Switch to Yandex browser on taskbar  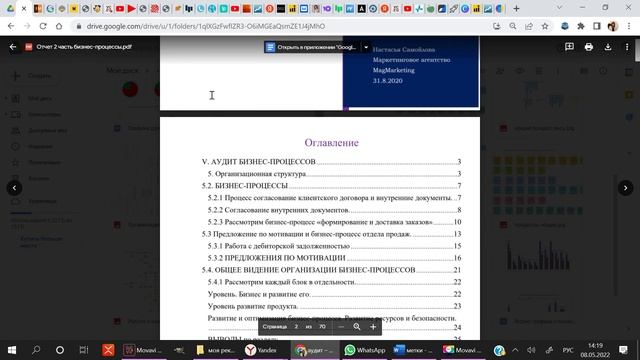click(261, 350)
